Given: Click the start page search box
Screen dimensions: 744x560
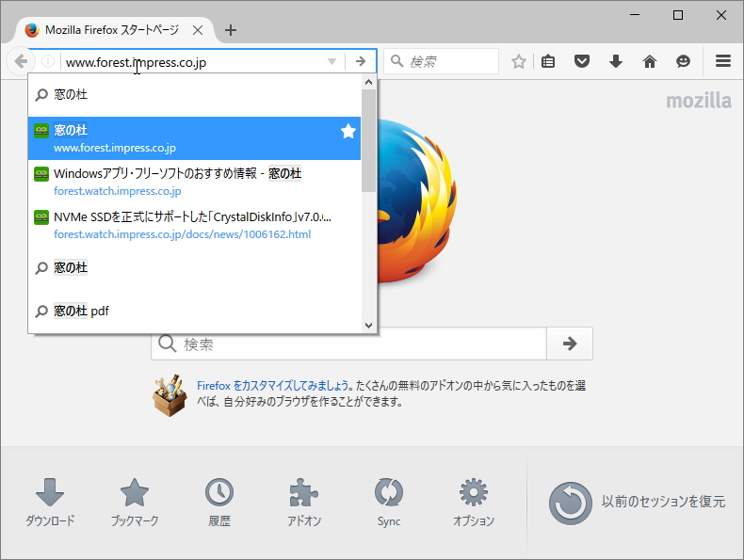Looking at the screenshot, I should point(349,344).
